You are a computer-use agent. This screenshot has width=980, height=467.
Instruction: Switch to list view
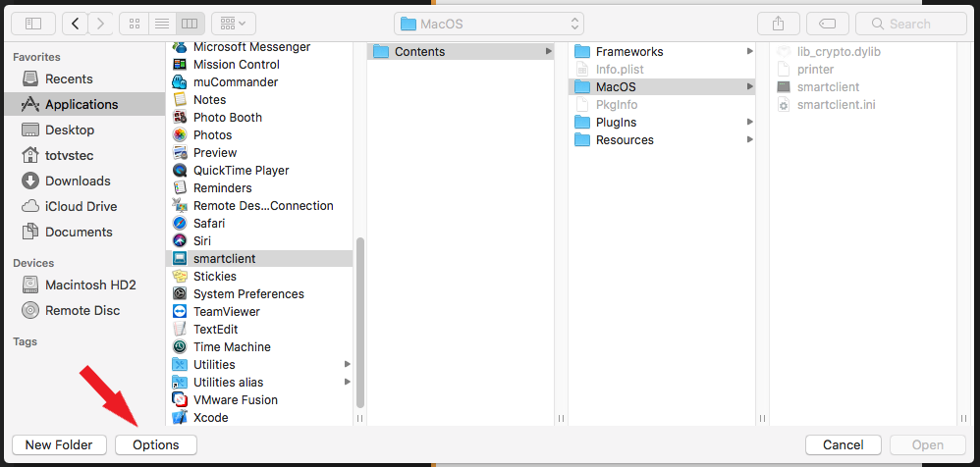point(162,24)
